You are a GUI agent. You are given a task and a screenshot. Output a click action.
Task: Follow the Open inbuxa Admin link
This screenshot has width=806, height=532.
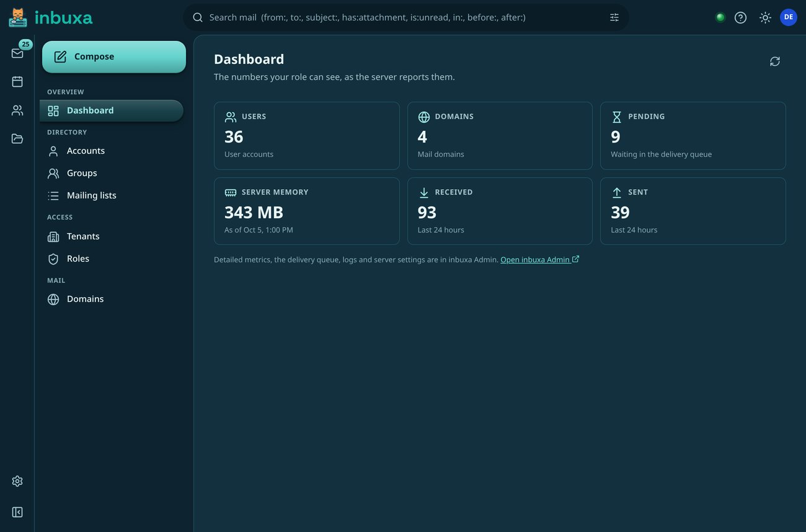[x=540, y=260]
